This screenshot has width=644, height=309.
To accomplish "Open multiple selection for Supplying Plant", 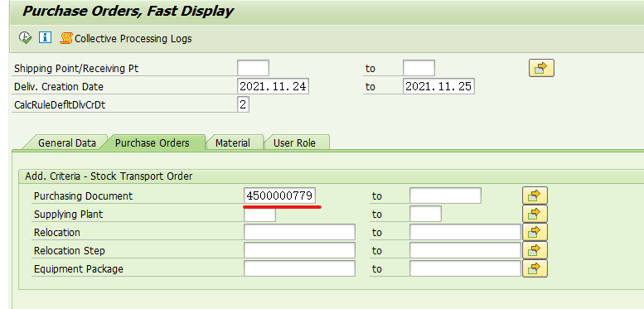I will tap(535, 214).
